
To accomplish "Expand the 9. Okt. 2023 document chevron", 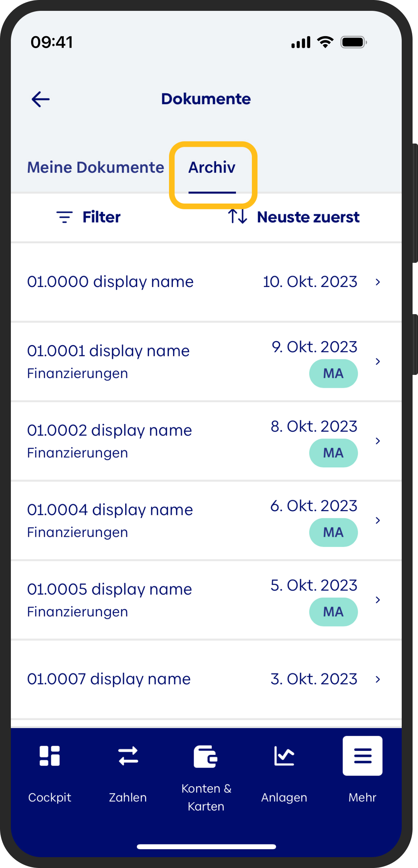I will pyautogui.click(x=378, y=361).
